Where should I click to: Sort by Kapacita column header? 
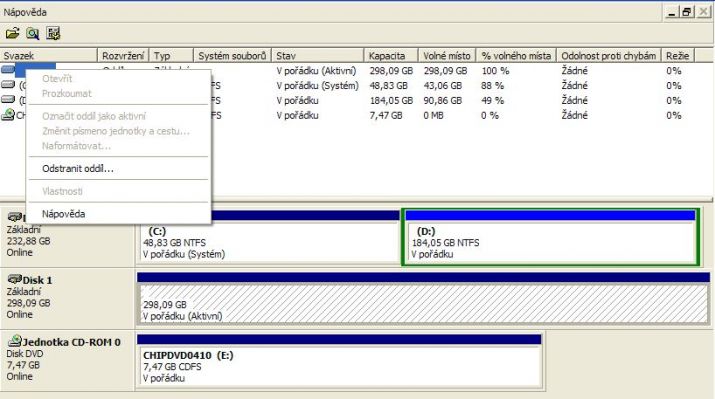(x=391, y=56)
